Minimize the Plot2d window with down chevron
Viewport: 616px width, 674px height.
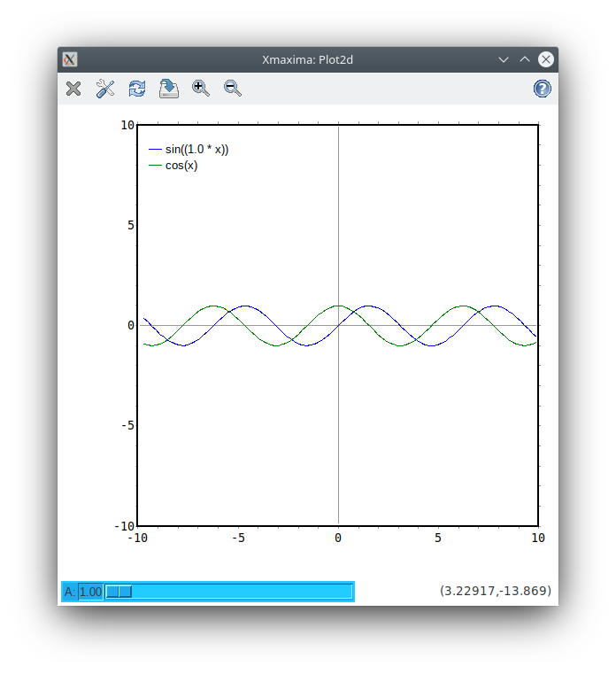(x=504, y=59)
